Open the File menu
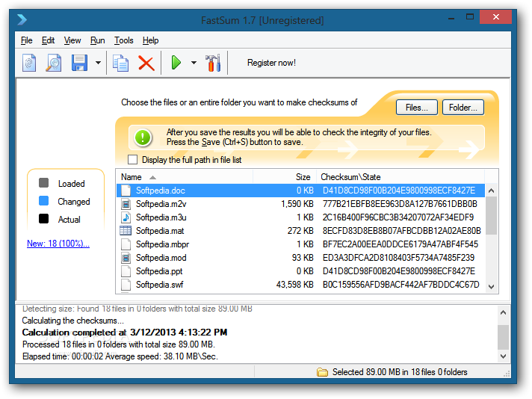Screen dimensions: 532x399 coord(26,40)
